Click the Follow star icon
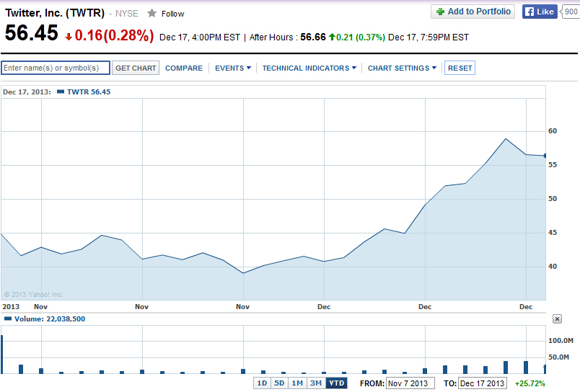The width and height of the screenshot is (580, 392). [x=151, y=13]
